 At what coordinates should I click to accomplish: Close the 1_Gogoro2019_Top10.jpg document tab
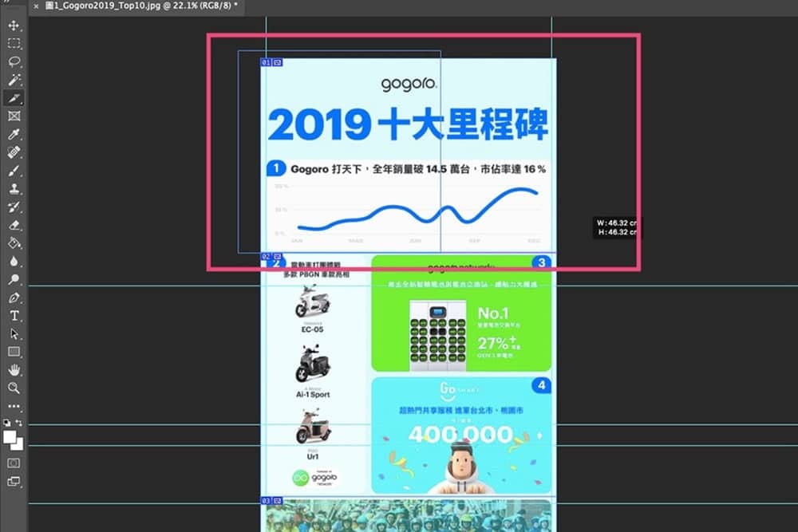click(x=36, y=6)
